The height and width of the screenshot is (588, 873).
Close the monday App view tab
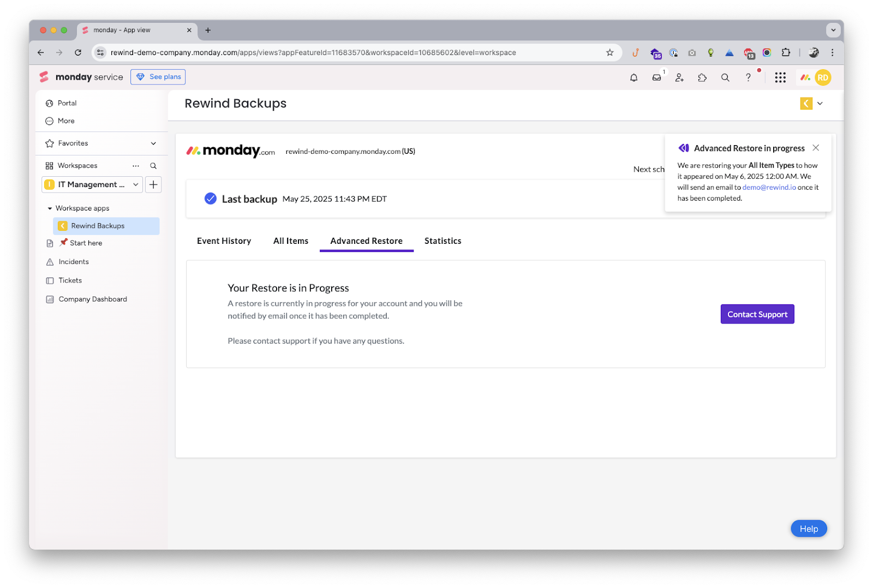coord(189,30)
